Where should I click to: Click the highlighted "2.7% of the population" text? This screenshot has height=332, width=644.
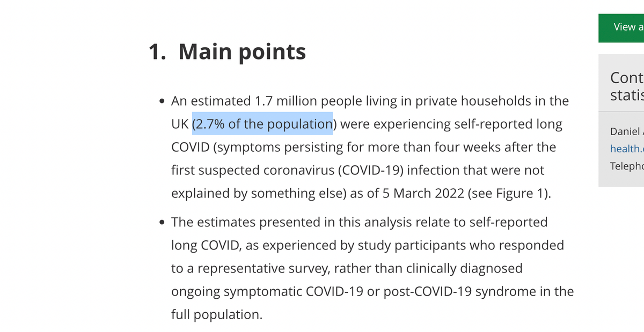pos(262,124)
